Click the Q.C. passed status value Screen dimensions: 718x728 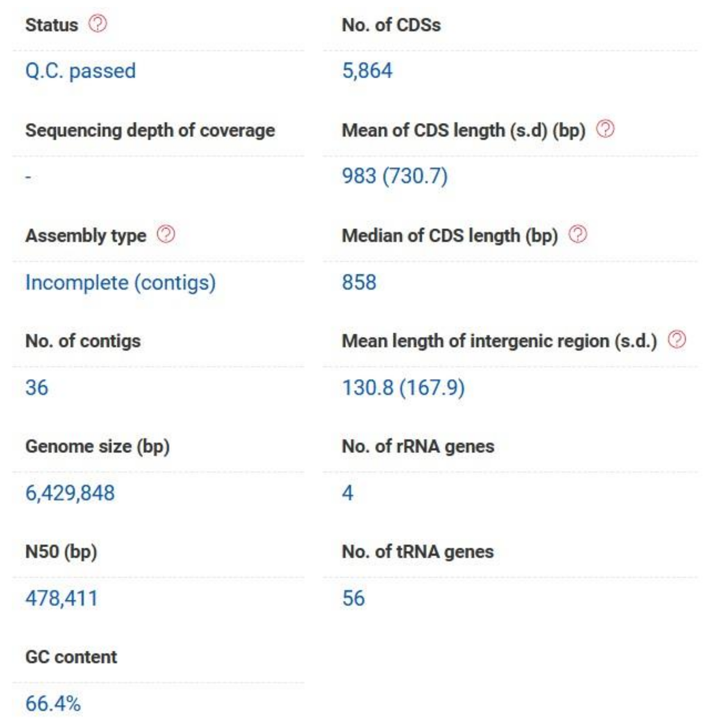(x=80, y=71)
